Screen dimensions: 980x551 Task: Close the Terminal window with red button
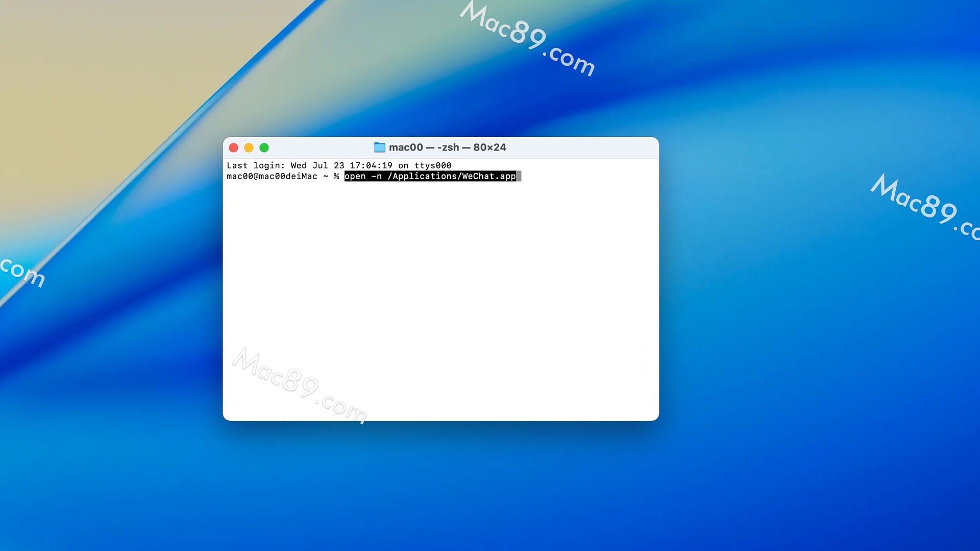[x=233, y=147]
